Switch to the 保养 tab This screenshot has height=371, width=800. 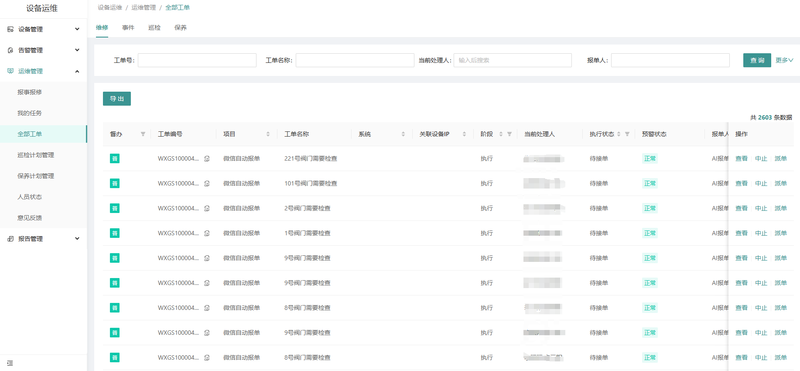(180, 28)
